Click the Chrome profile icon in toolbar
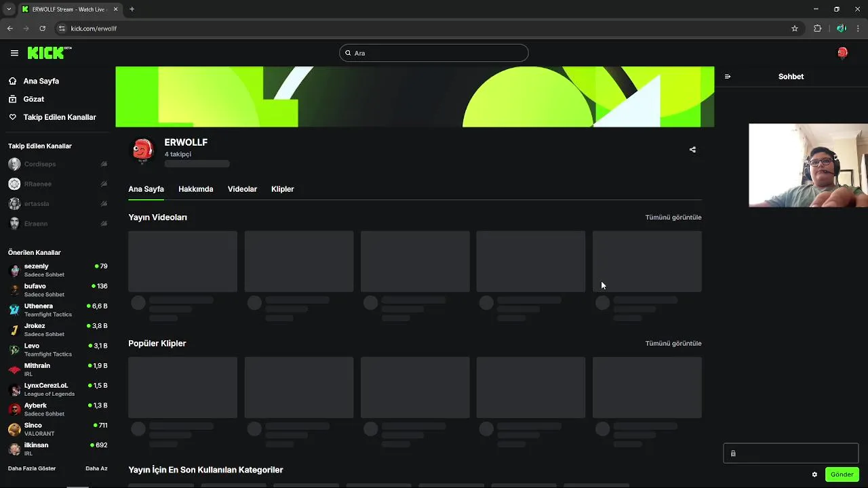This screenshot has width=868, height=488. pyautogui.click(x=841, y=28)
